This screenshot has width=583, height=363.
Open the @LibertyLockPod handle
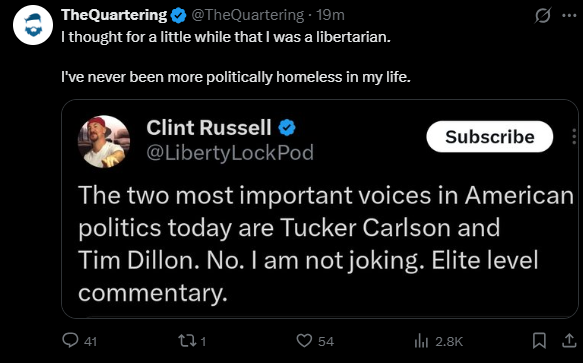(230, 153)
